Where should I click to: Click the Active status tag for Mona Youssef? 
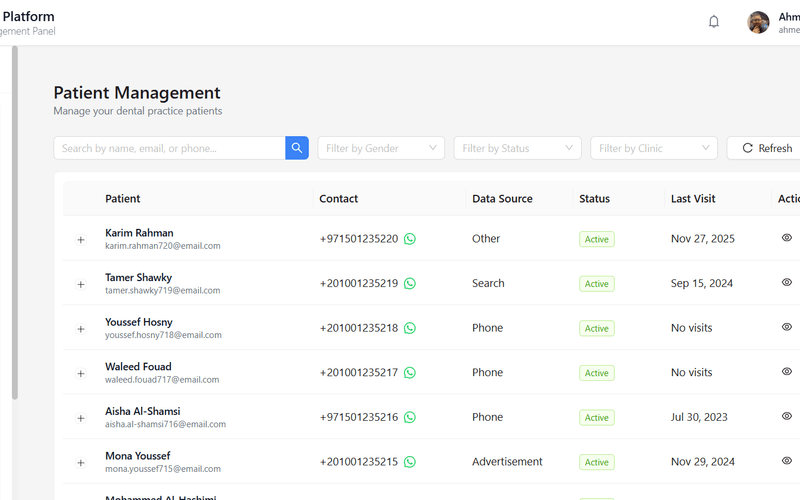point(597,462)
